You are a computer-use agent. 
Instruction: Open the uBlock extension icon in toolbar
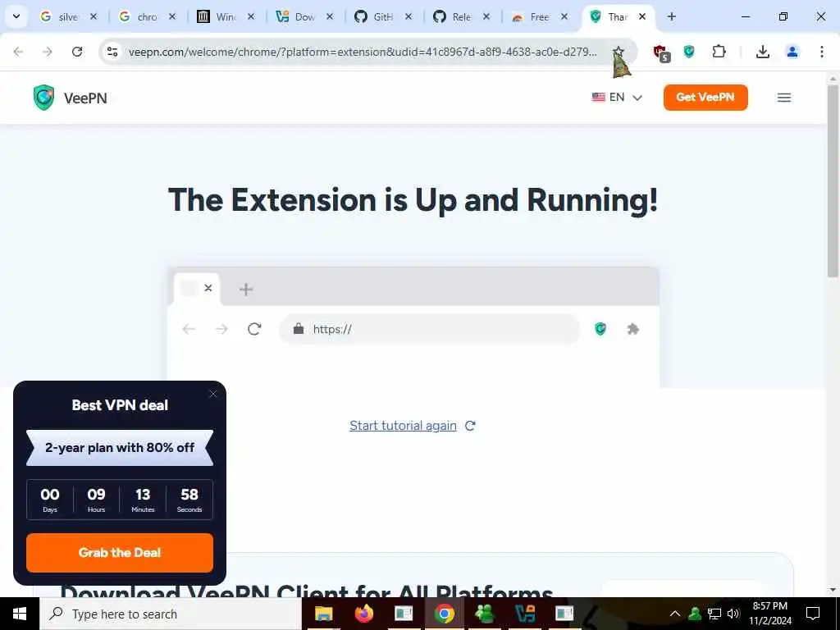661,52
